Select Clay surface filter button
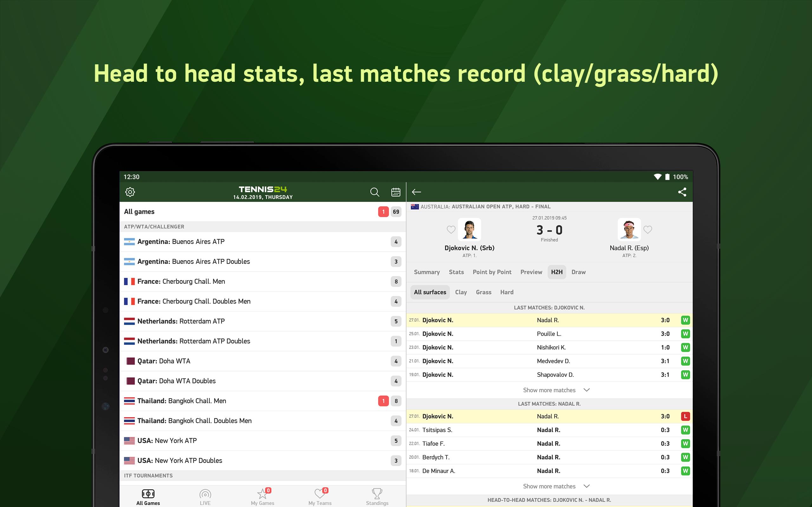This screenshot has width=812, height=507. 461,292
